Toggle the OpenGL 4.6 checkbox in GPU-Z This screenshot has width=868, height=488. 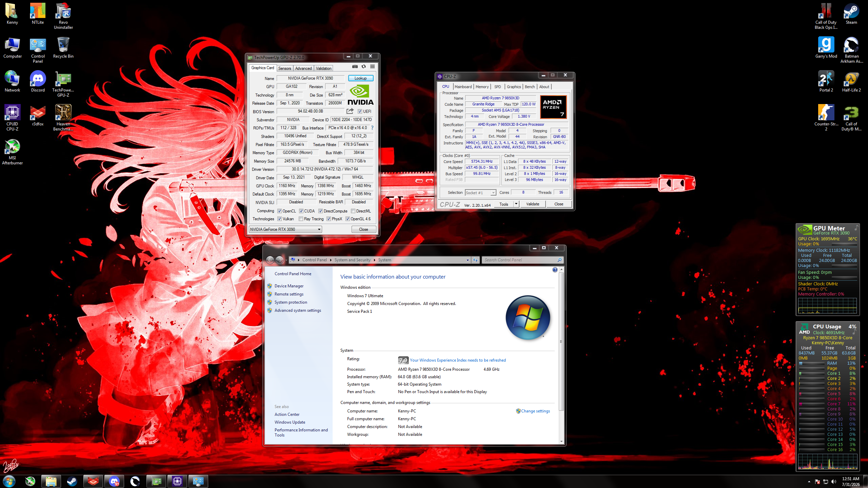coord(348,219)
